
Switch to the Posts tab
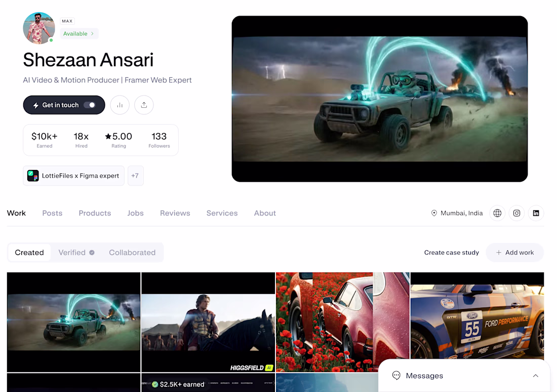point(52,213)
